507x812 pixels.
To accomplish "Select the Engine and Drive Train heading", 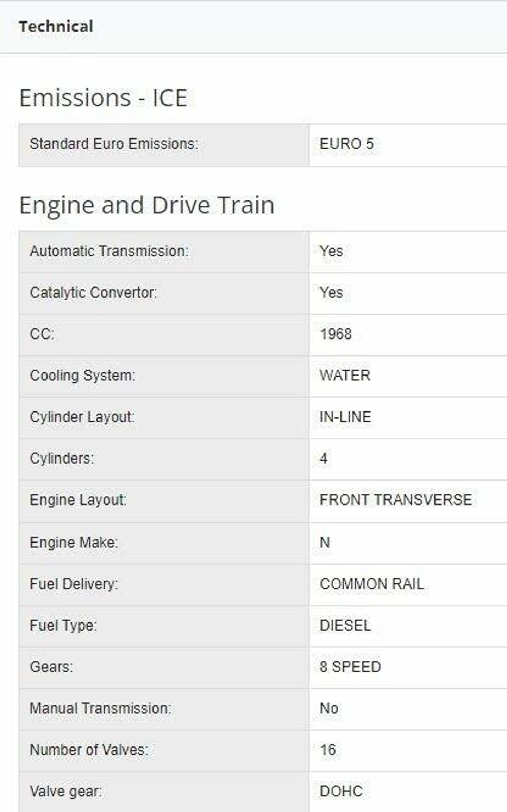I will [146, 205].
